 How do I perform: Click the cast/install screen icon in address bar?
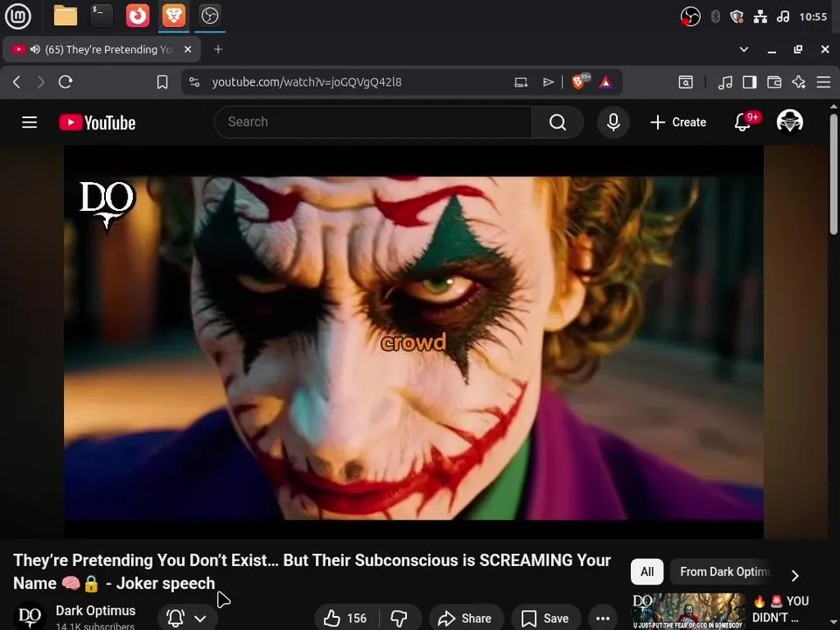[521, 82]
